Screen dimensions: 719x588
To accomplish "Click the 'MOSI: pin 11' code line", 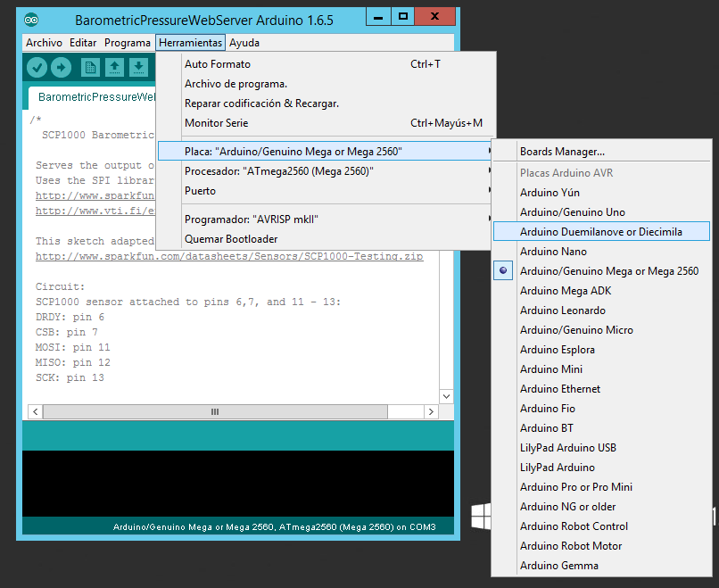I will [x=73, y=347].
